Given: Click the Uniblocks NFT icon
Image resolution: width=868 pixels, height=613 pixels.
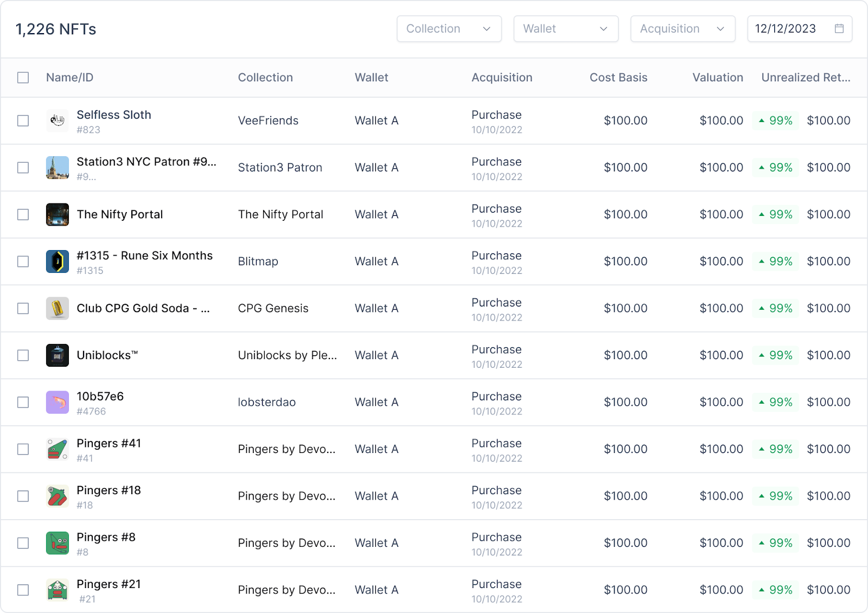Looking at the screenshot, I should coord(58,355).
